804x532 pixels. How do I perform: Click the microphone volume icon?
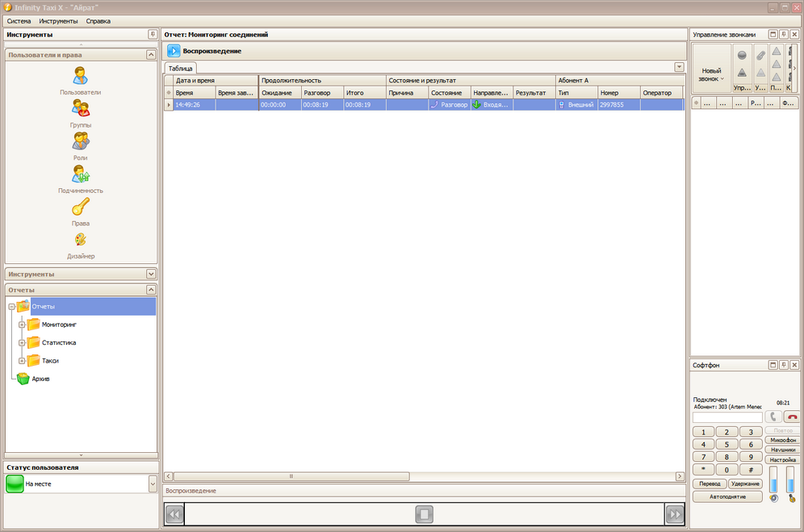[x=792, y=498]
